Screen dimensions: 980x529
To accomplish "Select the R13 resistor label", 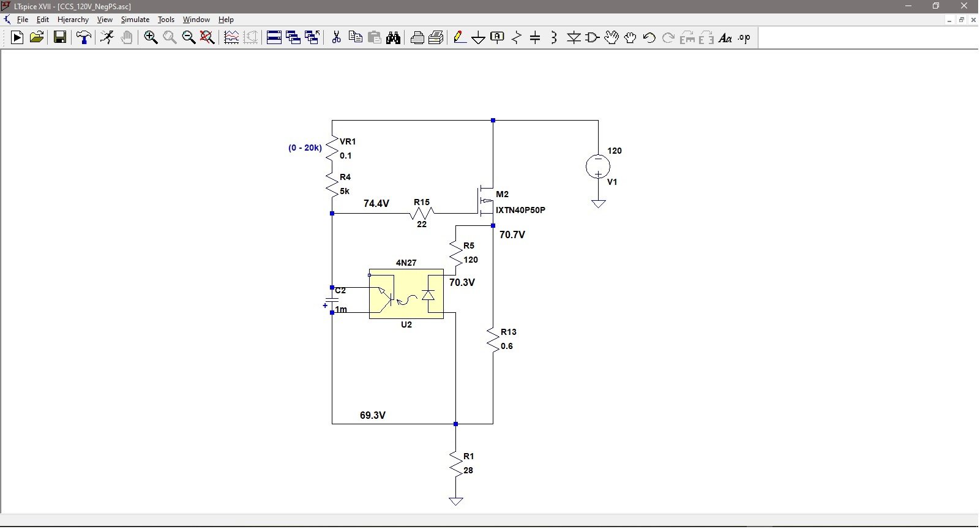I will [x=509, y=332].
